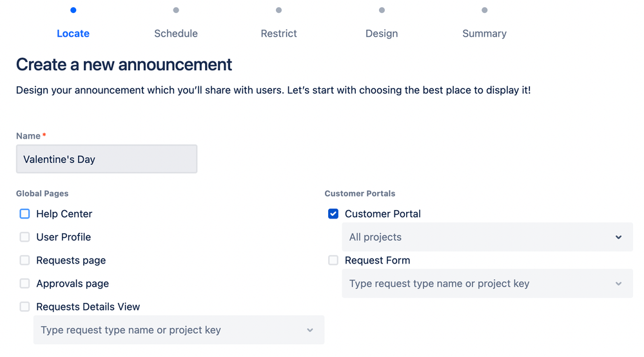Click the step dot above Restrict
The image size is (644, 357).
pos(278,10)
